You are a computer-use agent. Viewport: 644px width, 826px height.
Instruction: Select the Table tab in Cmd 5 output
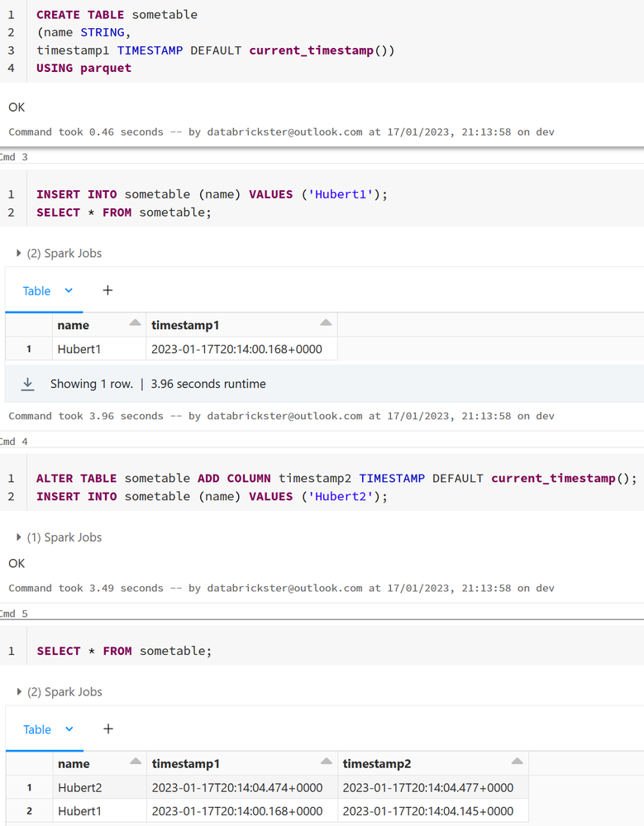37,729
